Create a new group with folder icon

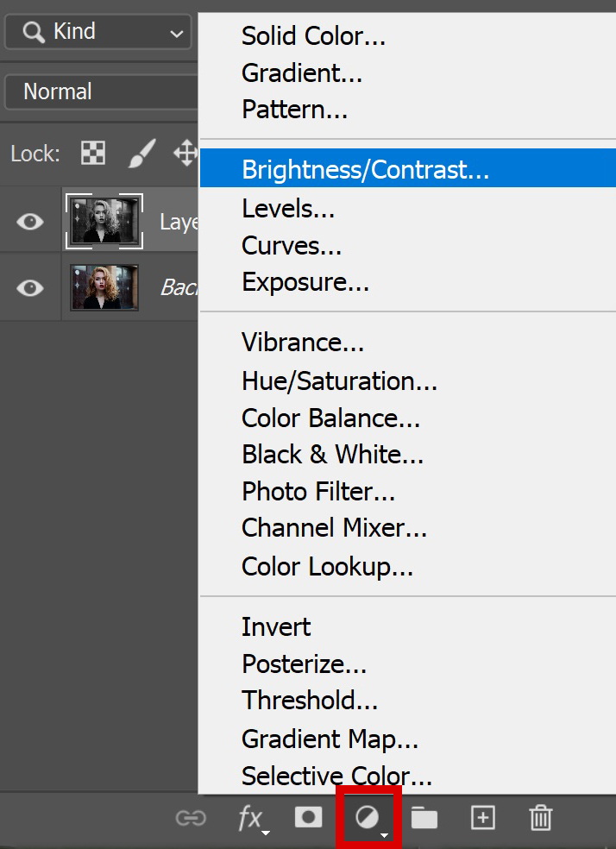point(424,818)
